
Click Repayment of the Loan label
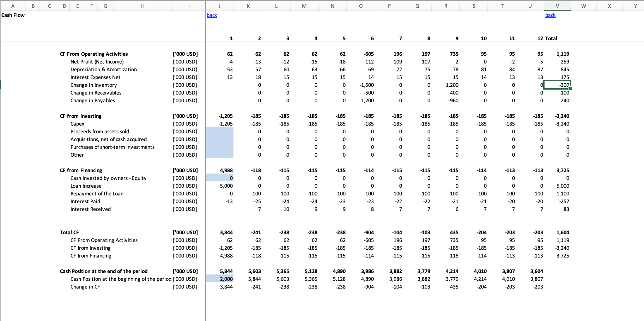pos(97,194)
